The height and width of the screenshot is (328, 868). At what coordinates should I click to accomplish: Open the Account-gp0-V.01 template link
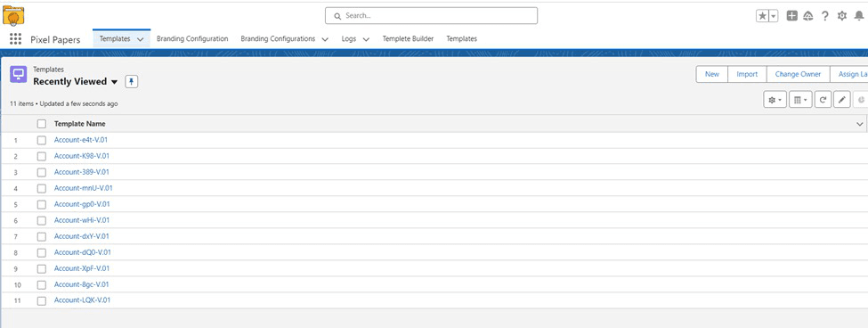[82, 204]
